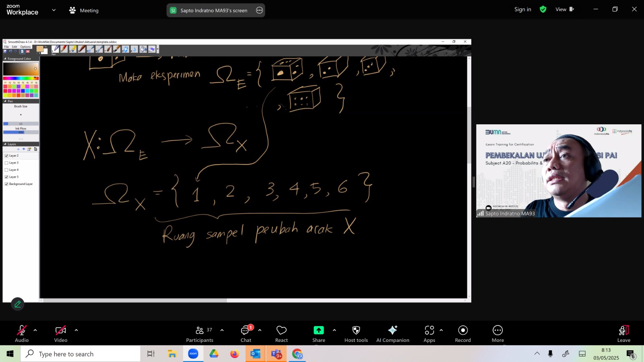This screenshot has width=644, height=362.
Task: Start recording with the Record icon
Action: (463, 330)
